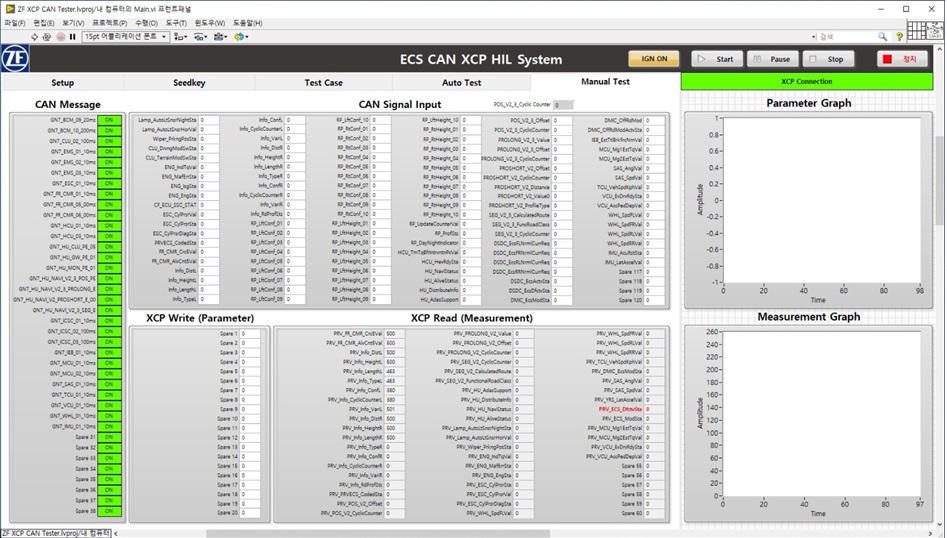Expand the Distribute Objects toolbar dropdown
Image resolution: width=947 pixels, height=538 pixels.
click(201, 36)
